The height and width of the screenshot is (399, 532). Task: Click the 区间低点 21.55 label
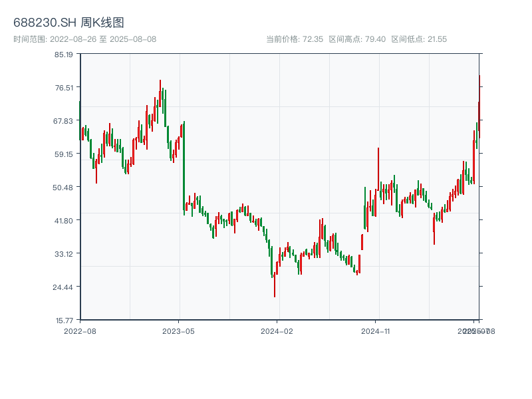(x=419, y=39)
